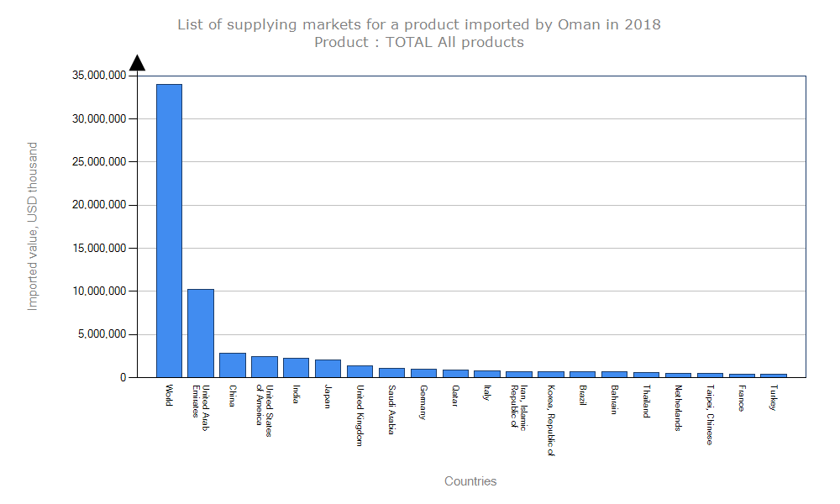Viewport: 840px width, 504px height.
Task: Click the 'Imported value, USD thousand' axis title
Action: click(33, 226)
